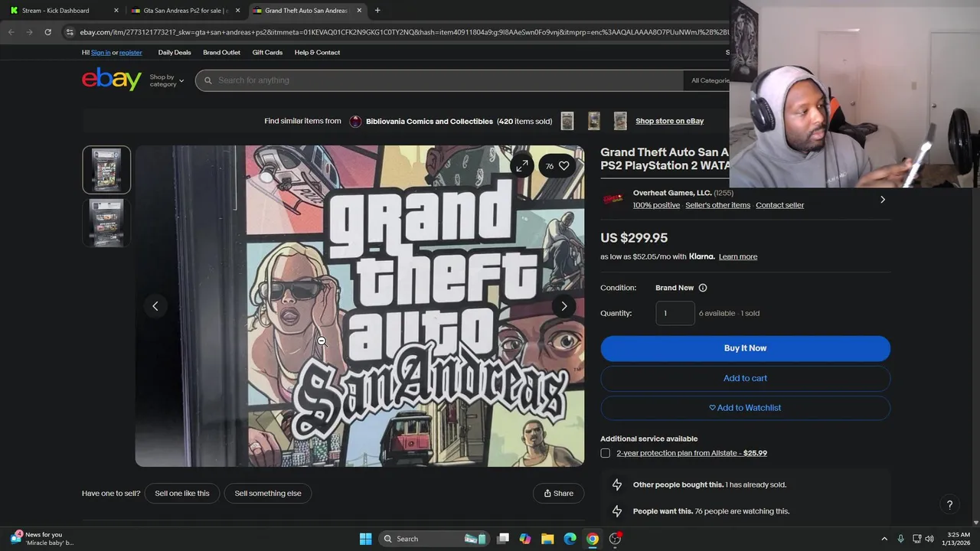Click Bibliovania Comics seller avatar icon
This screenshot has width=980, height=551.
355,121
